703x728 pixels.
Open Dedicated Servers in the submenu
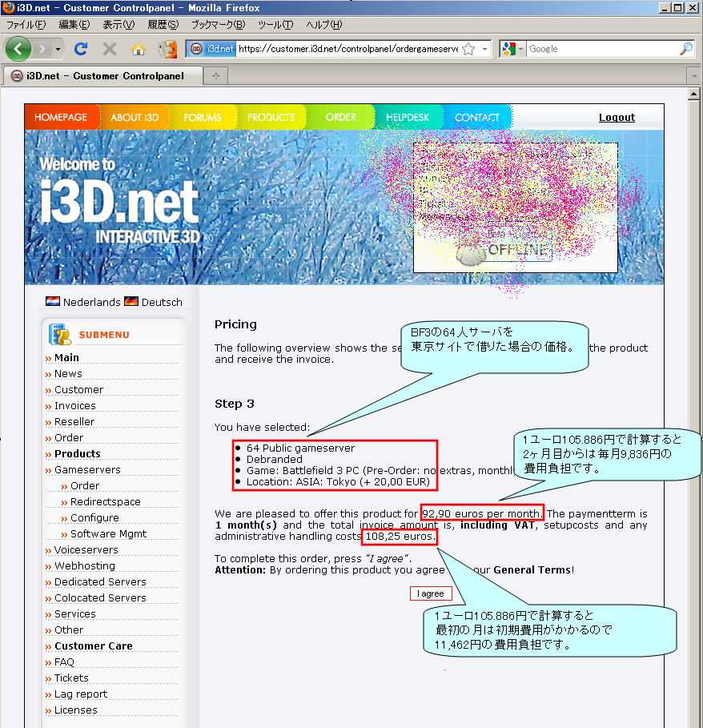[100, 581]
